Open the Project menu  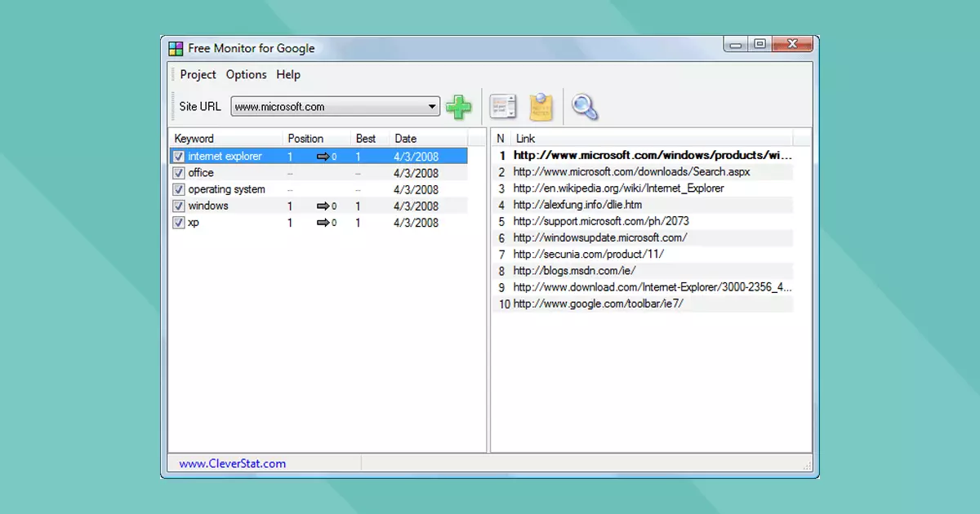(198, 74)
